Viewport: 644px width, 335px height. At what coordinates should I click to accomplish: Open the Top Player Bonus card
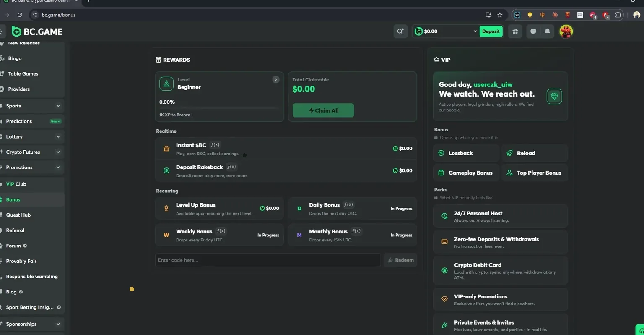click(535, 173)
